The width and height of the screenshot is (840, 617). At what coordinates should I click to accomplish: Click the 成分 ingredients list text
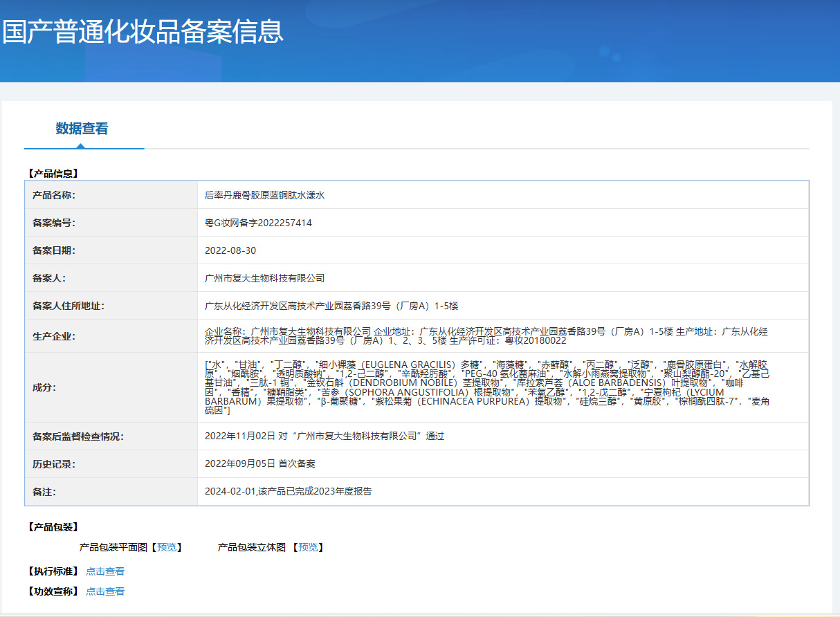point(486,387)
